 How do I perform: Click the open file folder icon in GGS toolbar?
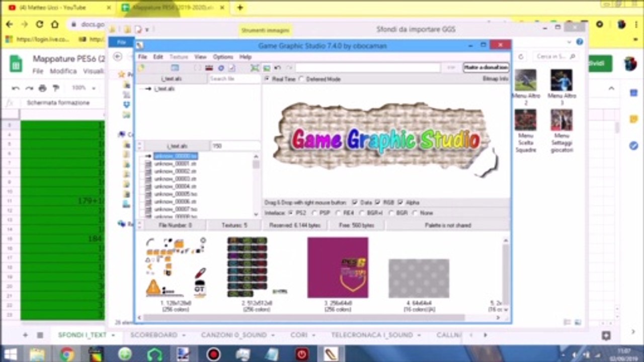point(141,68)
